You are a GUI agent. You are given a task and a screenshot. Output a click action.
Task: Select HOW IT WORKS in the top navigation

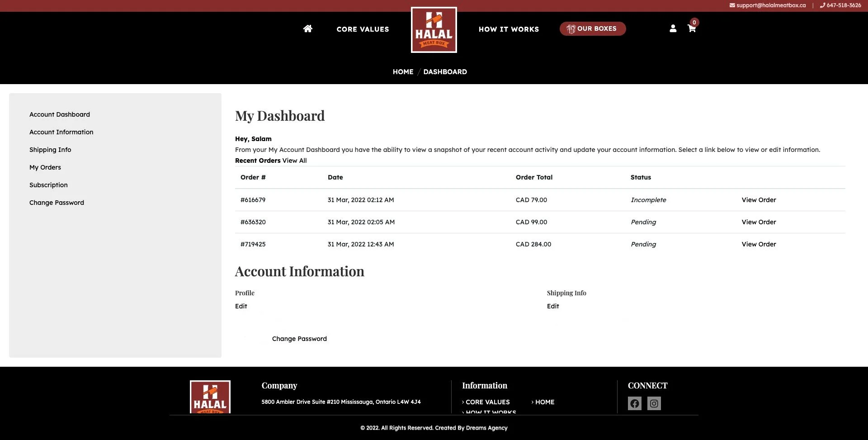pyautogui.click(x=509, y=29)
